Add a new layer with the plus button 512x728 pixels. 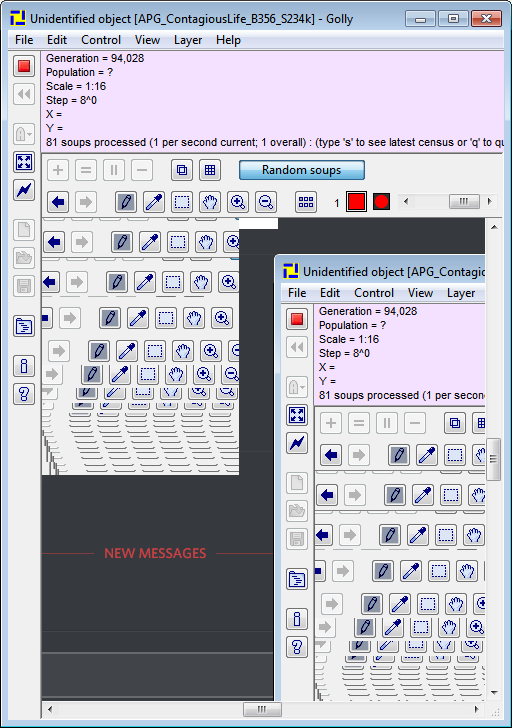pyautogui.click(x=58, y=170)
